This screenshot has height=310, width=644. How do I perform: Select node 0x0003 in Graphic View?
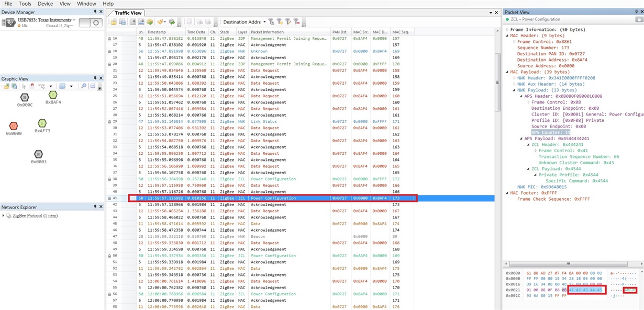click(38, 154)
